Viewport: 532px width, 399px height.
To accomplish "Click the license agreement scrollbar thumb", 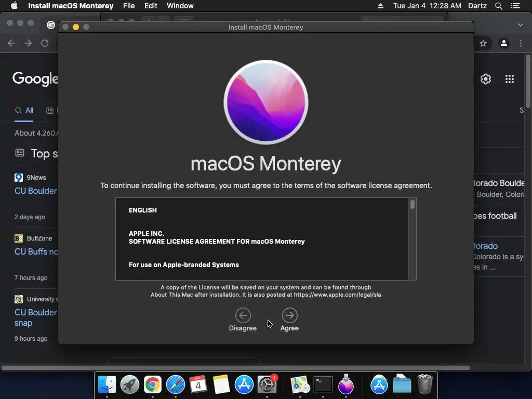I will (412, 204).
